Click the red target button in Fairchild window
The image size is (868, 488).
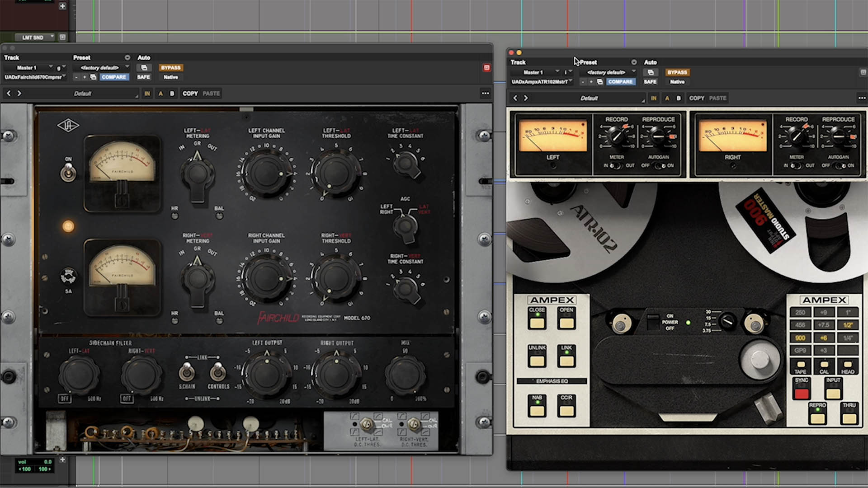486,68
